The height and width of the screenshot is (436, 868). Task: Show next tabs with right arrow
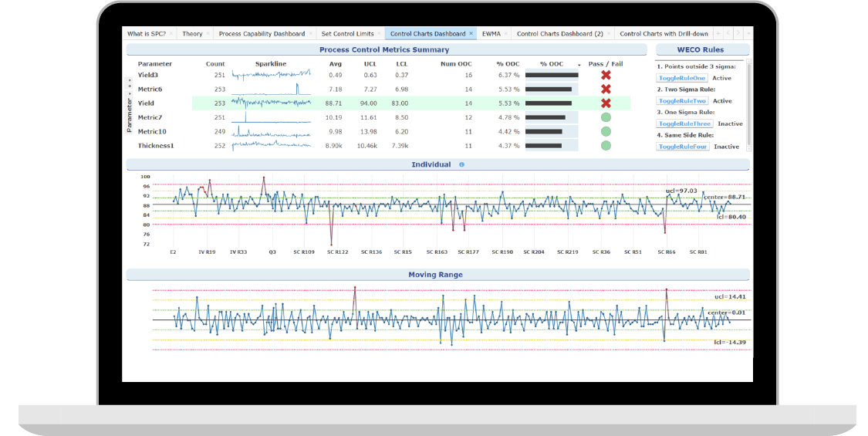pos(738,34)
